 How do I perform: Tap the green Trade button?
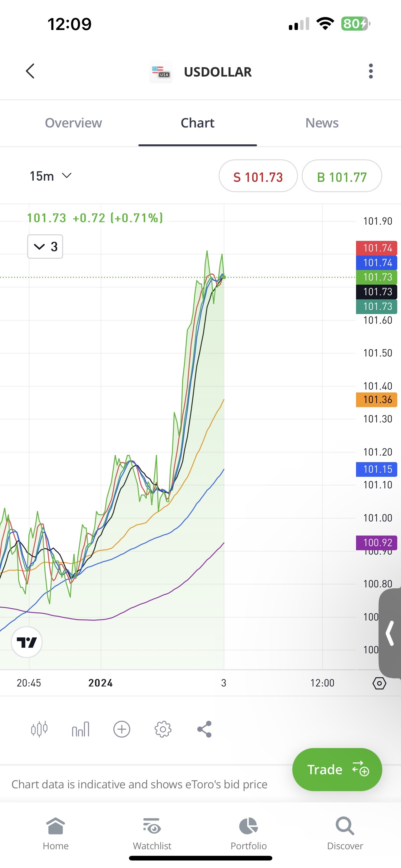coord(337,770)
